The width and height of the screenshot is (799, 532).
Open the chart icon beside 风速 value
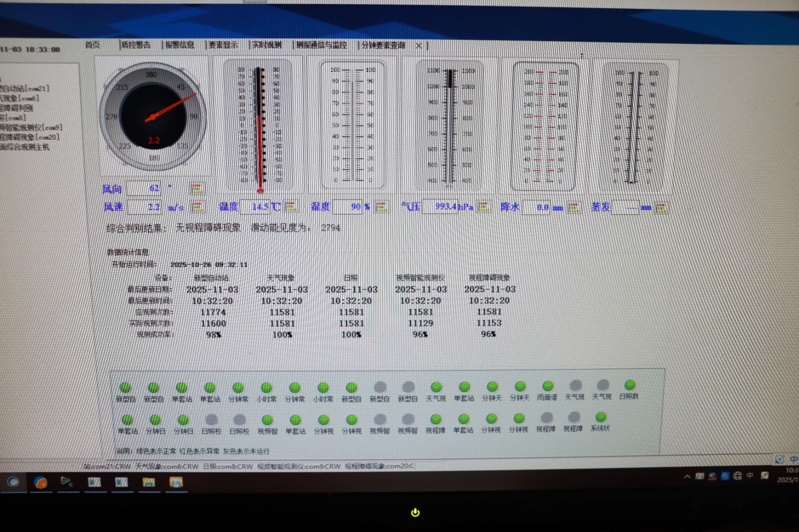(198, 207)
